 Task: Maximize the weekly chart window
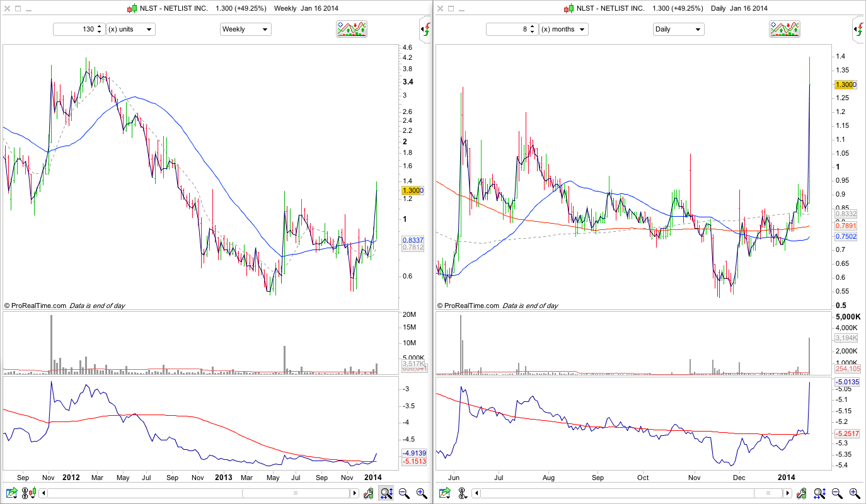[x=18, y=9]
